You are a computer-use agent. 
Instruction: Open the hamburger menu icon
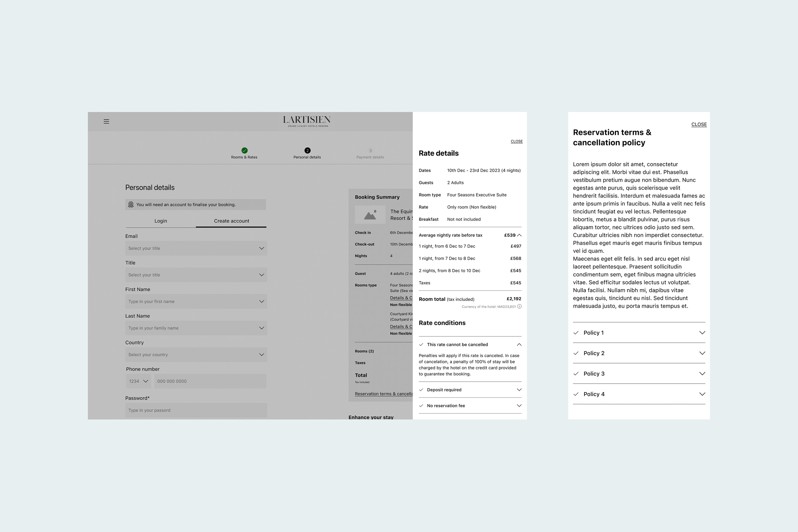point(106,122)
